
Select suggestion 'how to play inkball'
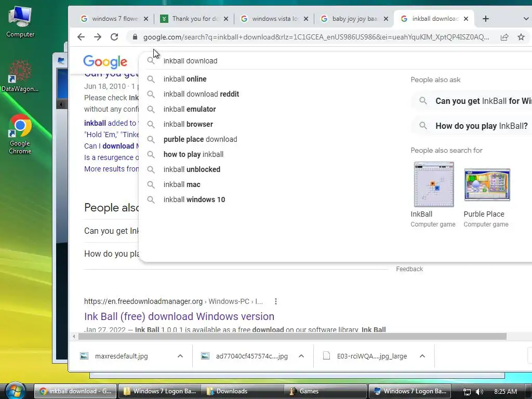(193, 154)
